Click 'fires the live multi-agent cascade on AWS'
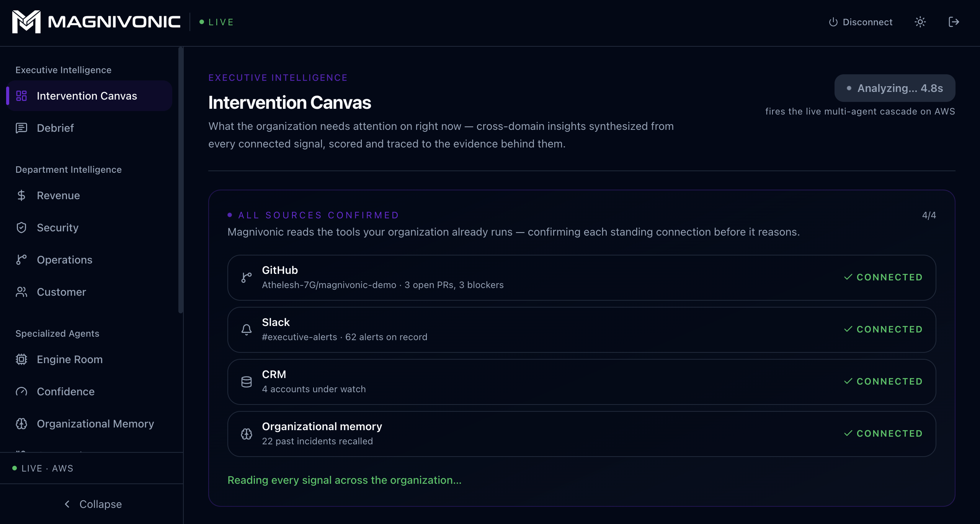Image resolution: width=980 pixels, height=524 pixels. coord(860,111)
